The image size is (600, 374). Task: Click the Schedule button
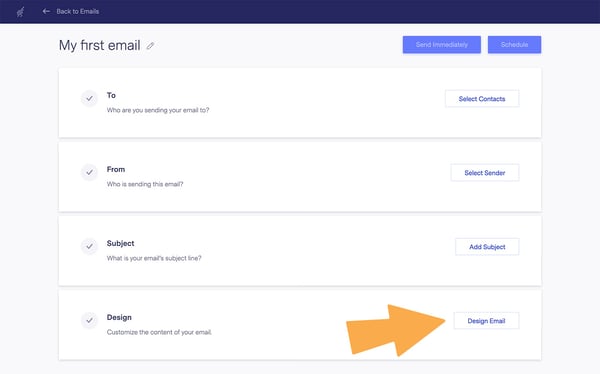coord(514,45)
